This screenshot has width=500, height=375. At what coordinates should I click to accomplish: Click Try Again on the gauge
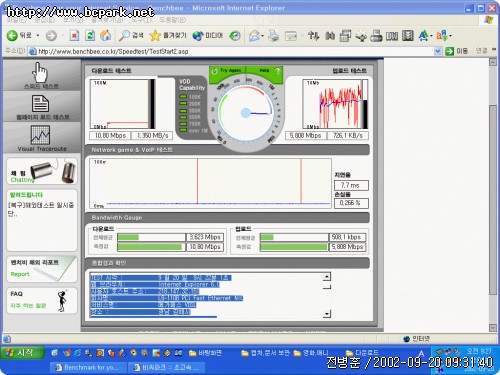point(227,71)
